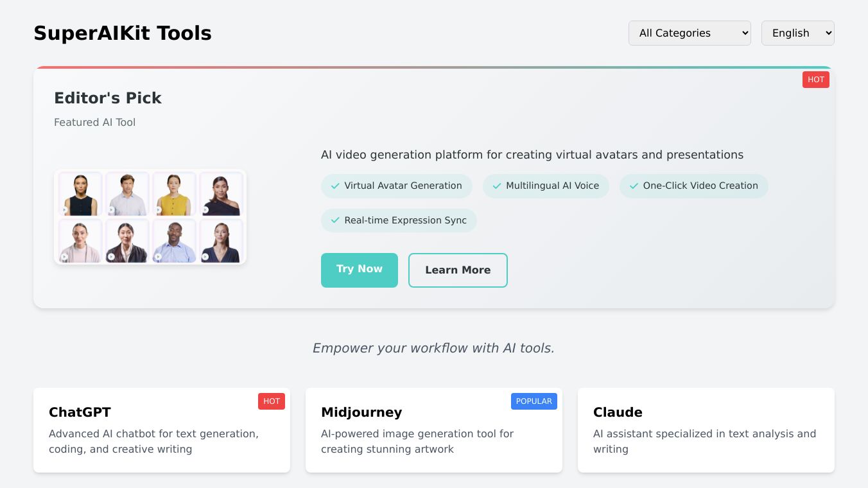
Task: Click the Learn More button
Action: click(458, 270)
